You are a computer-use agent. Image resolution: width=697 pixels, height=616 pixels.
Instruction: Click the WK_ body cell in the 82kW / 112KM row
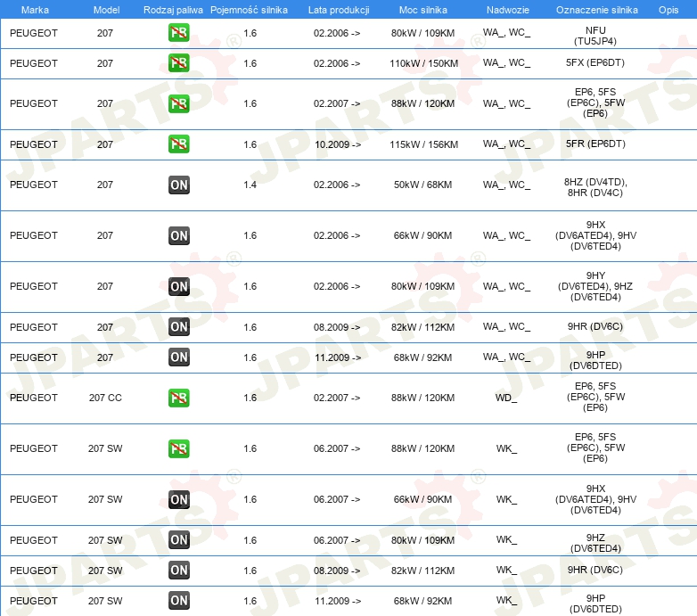pyautogui.click(x=506, y=570)
